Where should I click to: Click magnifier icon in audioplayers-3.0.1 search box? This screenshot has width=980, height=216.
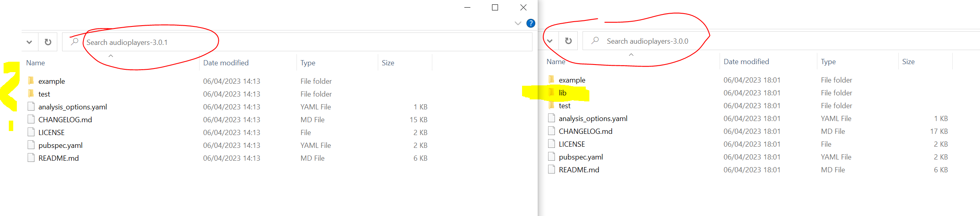pyautogui.click(x=75, y=42)
